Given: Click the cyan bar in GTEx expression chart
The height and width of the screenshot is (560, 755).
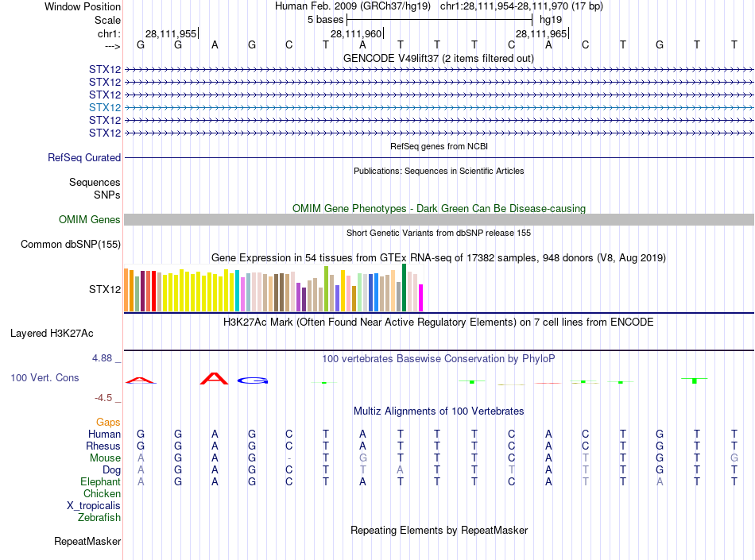Looking at the screenshot, I should pyautogui.click(x=238, y=291).
